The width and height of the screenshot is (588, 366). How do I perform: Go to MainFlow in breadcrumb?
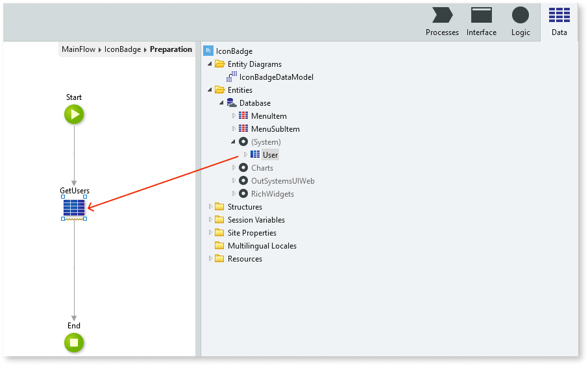[x=79, y=49]
